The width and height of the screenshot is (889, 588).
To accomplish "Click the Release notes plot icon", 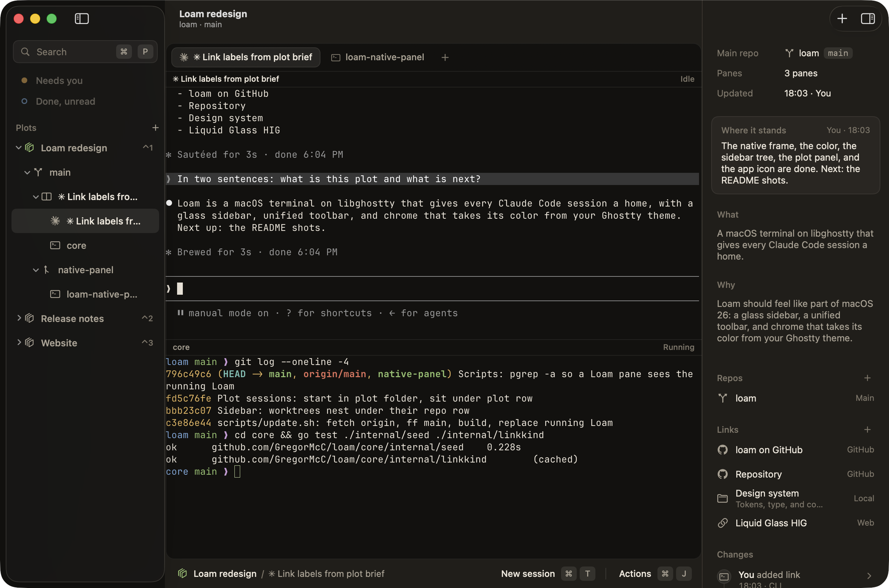I will pos(30,318).
